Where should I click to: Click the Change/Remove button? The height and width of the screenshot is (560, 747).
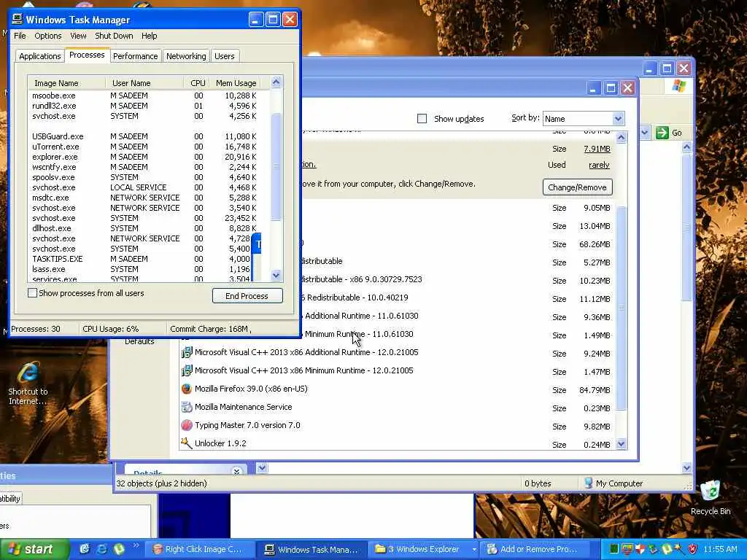[578, 187]
